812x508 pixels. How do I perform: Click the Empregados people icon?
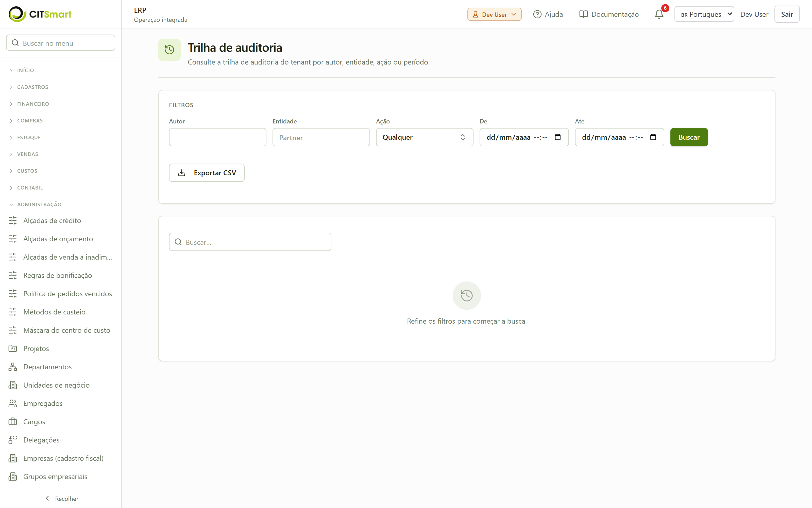(13, 403)
